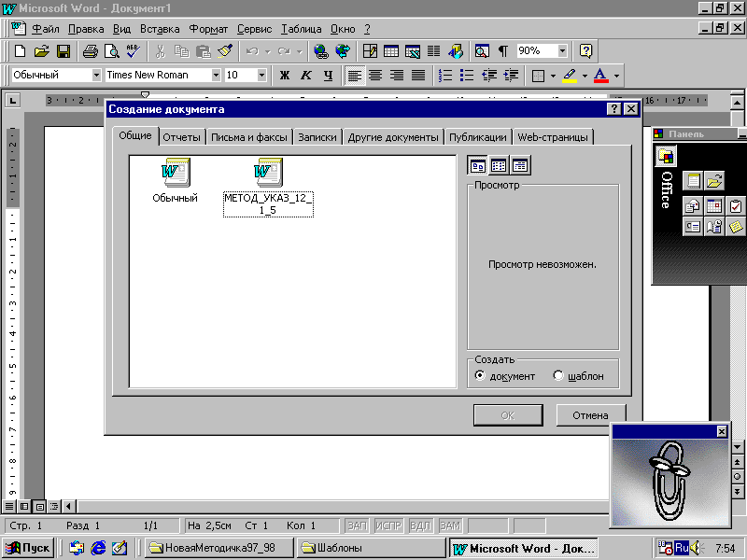The width and height of the screenshot is (747, 560).
Task: Open the font color dropdown arrow
Action: click(x=616, y=76)
